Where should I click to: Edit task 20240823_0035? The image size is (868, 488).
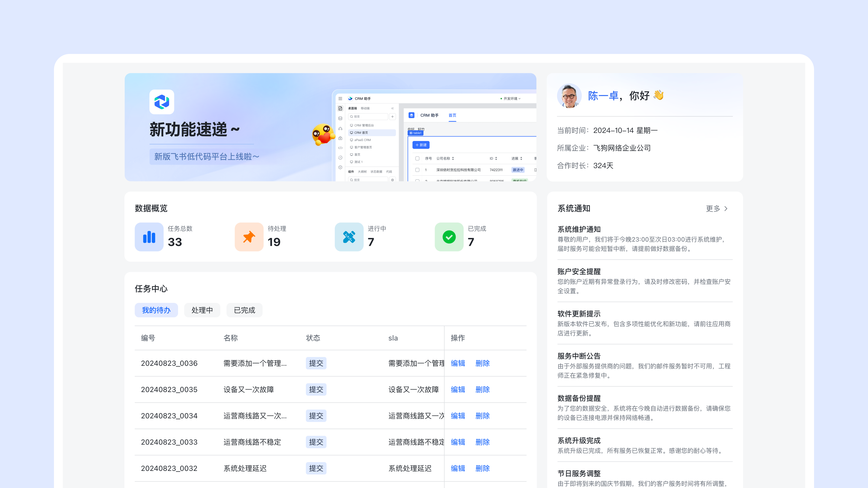tap(458, 390)
